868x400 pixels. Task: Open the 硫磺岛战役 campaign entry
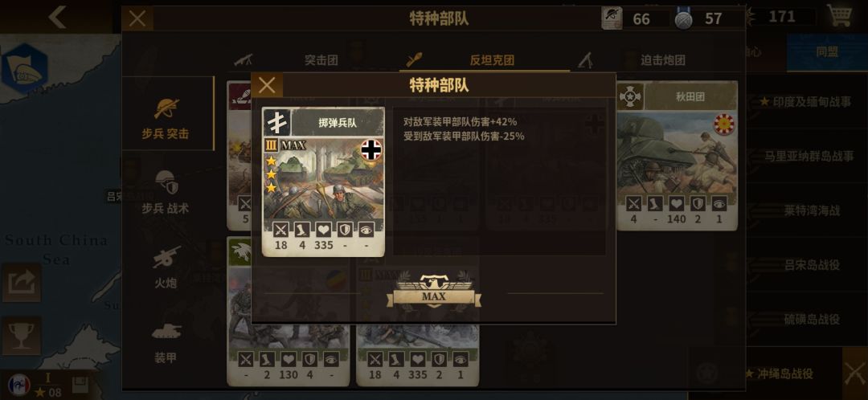click(812, 319)
